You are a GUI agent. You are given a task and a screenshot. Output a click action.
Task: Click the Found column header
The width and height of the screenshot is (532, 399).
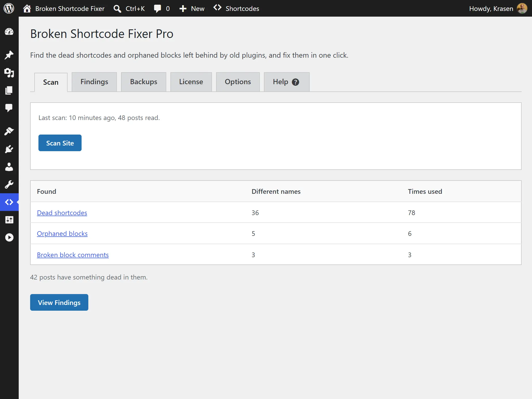click(x=46, y=191)
